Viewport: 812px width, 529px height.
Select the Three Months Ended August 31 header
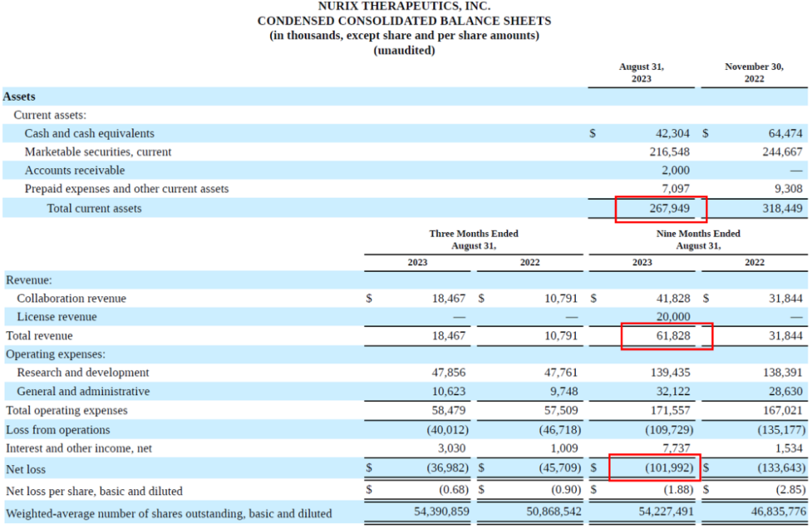click(474, 239)
